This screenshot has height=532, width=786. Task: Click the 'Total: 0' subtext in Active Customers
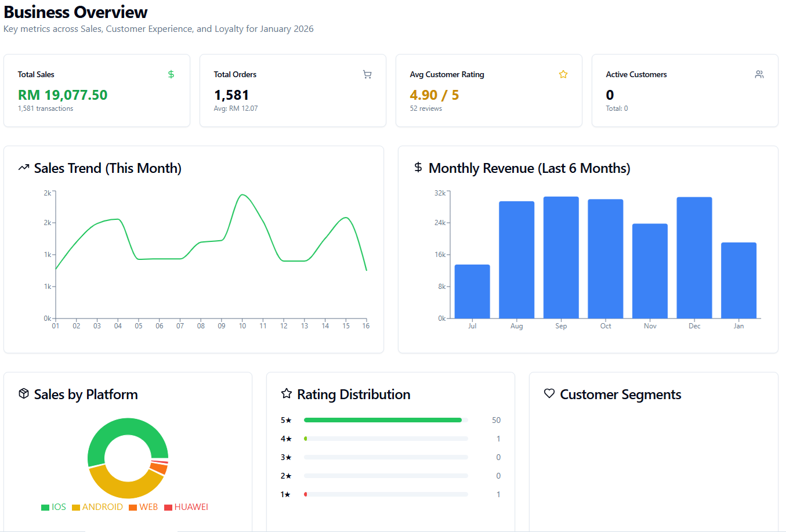[617, 108]
